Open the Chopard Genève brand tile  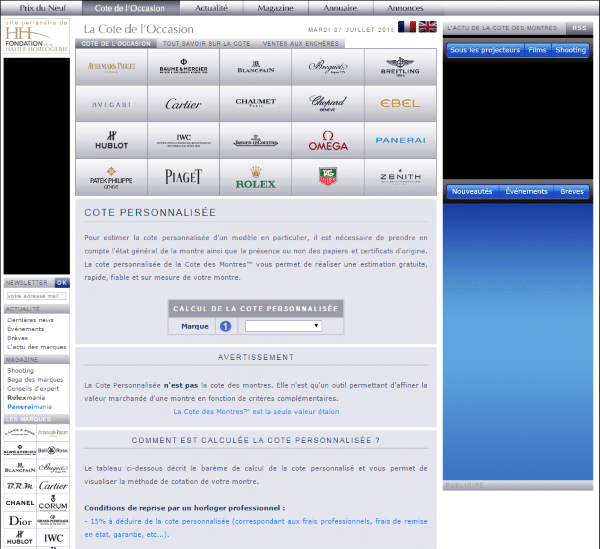[x=328, y=104]
